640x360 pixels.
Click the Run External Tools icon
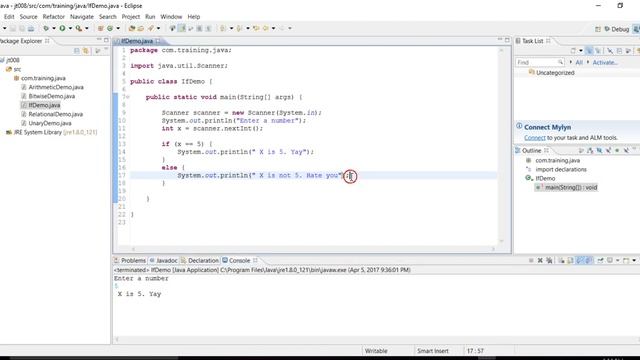(x=78, y=28)
